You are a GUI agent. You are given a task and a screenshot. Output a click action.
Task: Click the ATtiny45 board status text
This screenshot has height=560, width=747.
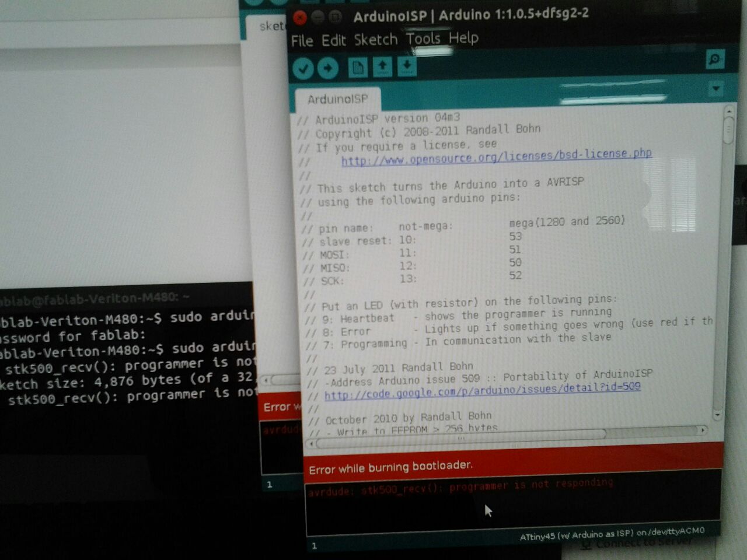[612, 534]
